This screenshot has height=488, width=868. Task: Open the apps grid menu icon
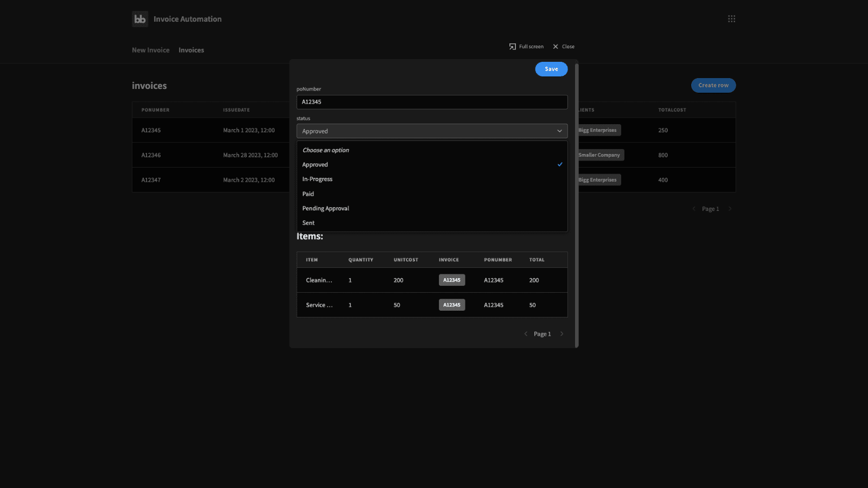click(731, 19)
